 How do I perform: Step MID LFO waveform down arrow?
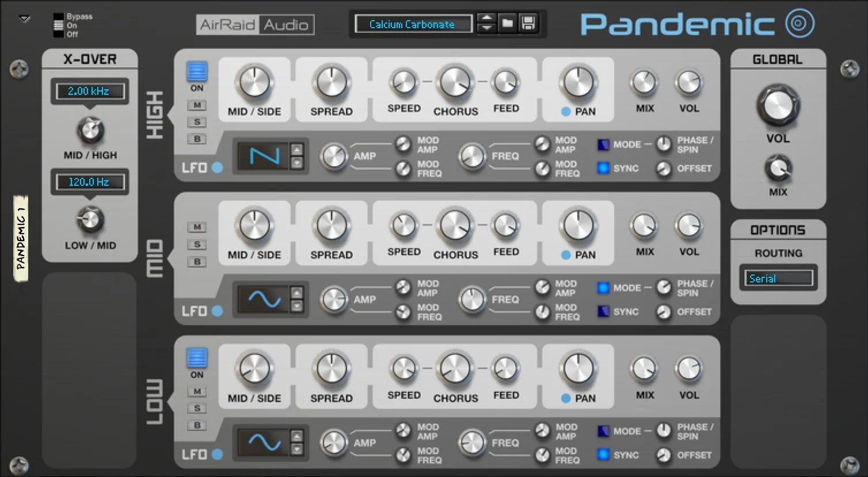pyautogui.click(x=297, y=307)
